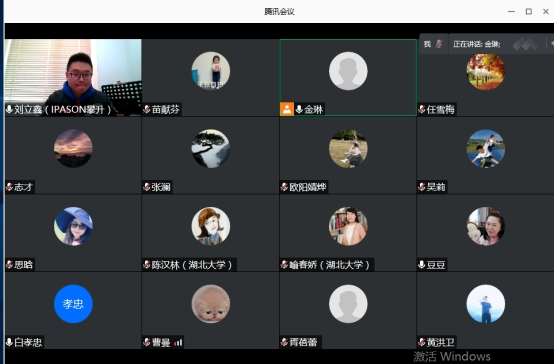The height and width of the screenshot is (364, 554).
Task: Click the microphone icon beside 豆豆
Action: pos(422,264)
